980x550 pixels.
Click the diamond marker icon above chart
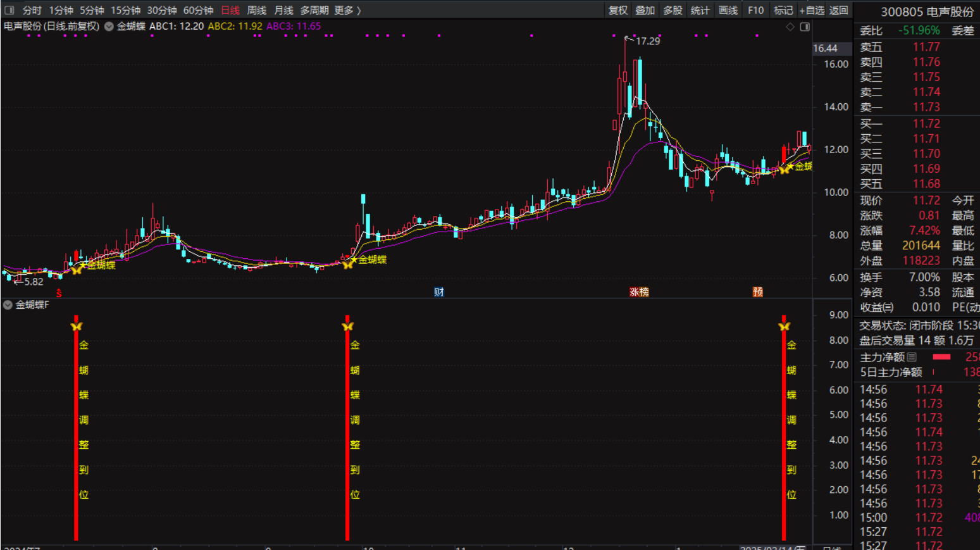pyautogui.click(x=790, y=27)
